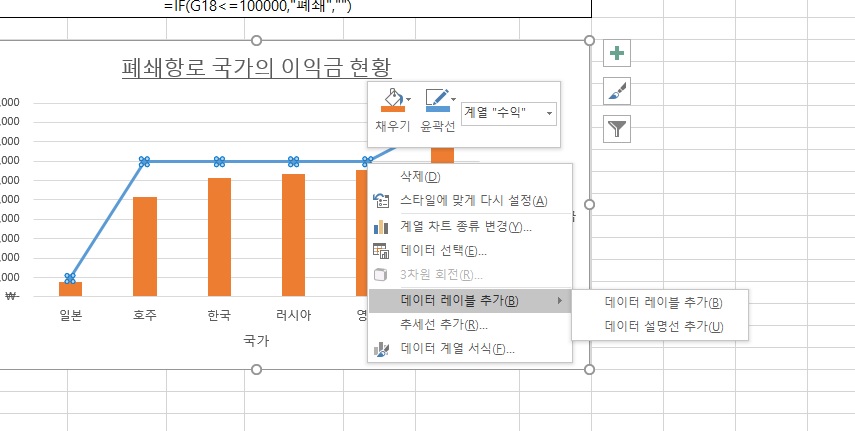The height and width of the screenshot is (431, 855).
Task: Expand the 계열 "수익" series dropdown
Action: pos(549,114)
